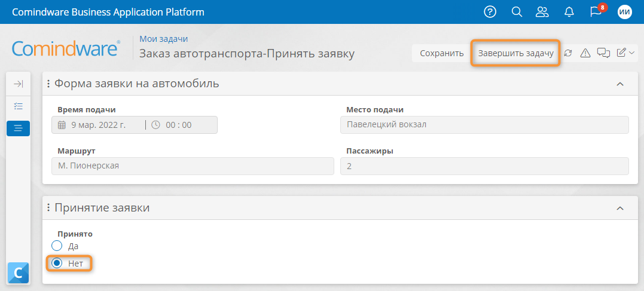The width and height of the screenshot is (644, 291).
Task: Open the dropdown arrow beside the edit icon
Action: coord(631,53)
